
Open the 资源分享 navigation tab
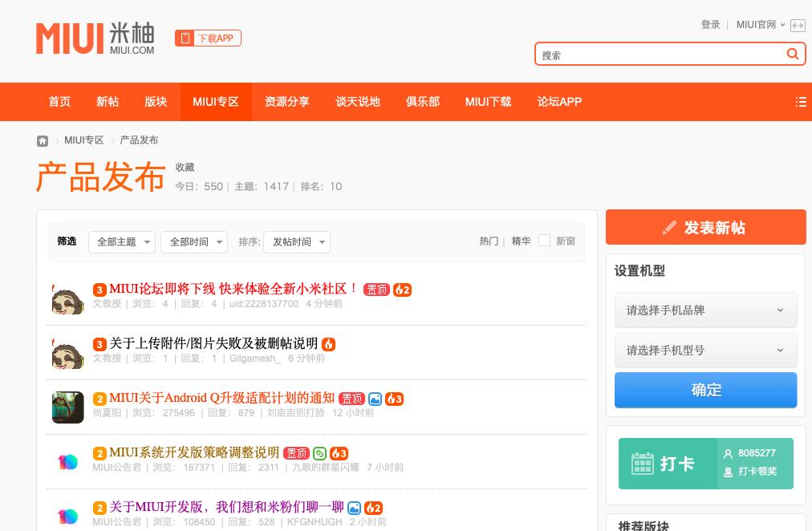coord(286,102)
